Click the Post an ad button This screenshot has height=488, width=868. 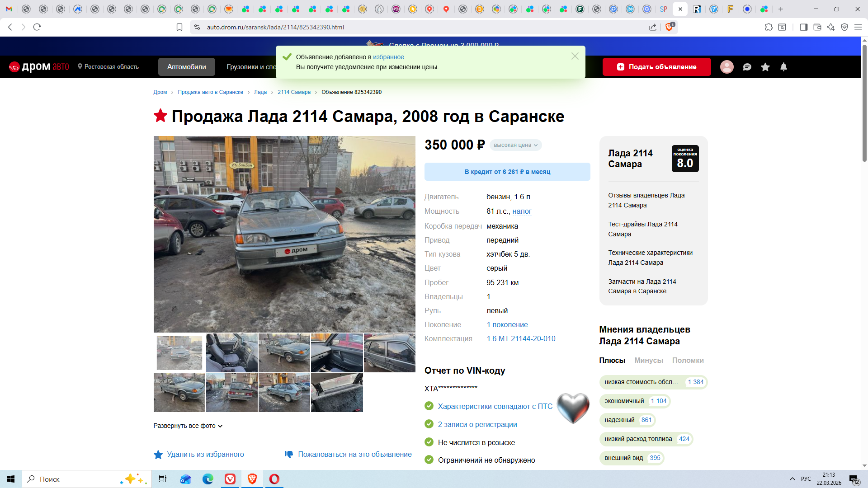656,67
